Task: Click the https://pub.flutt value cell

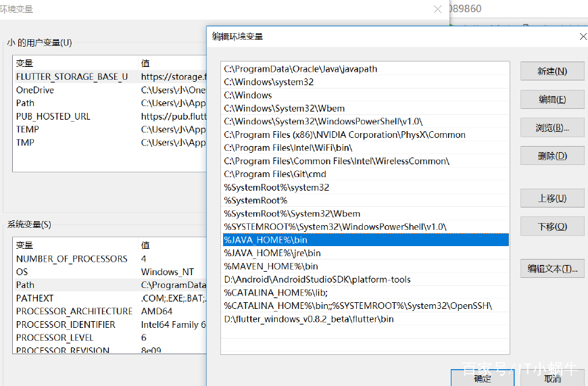Action: (174, 116)
